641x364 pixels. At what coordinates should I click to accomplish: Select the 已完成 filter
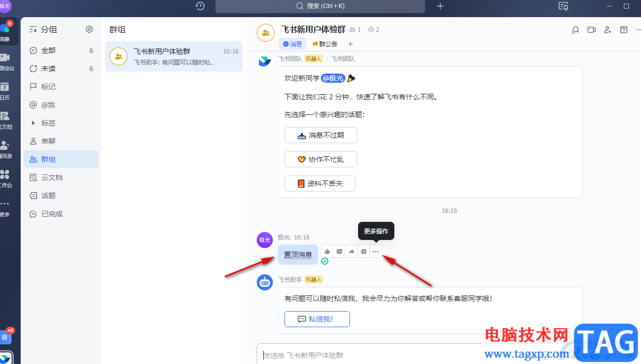click(x=61, y=214)
